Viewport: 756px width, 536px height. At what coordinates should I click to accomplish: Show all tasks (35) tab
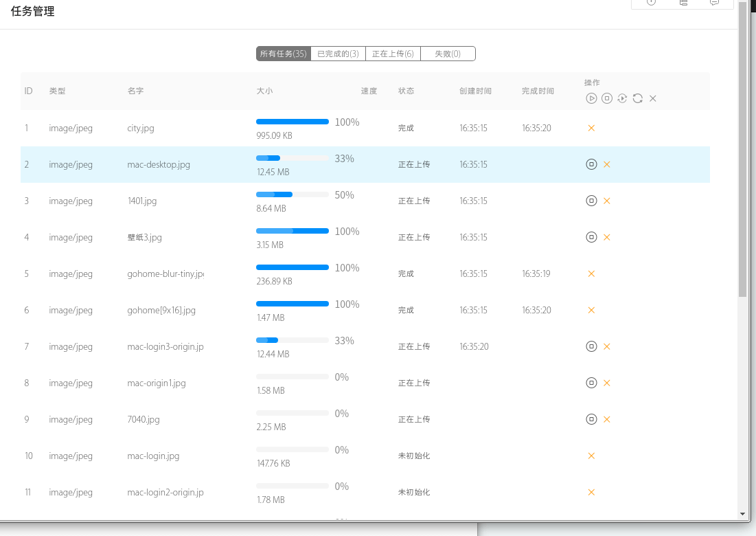click(x=283, y=54)
